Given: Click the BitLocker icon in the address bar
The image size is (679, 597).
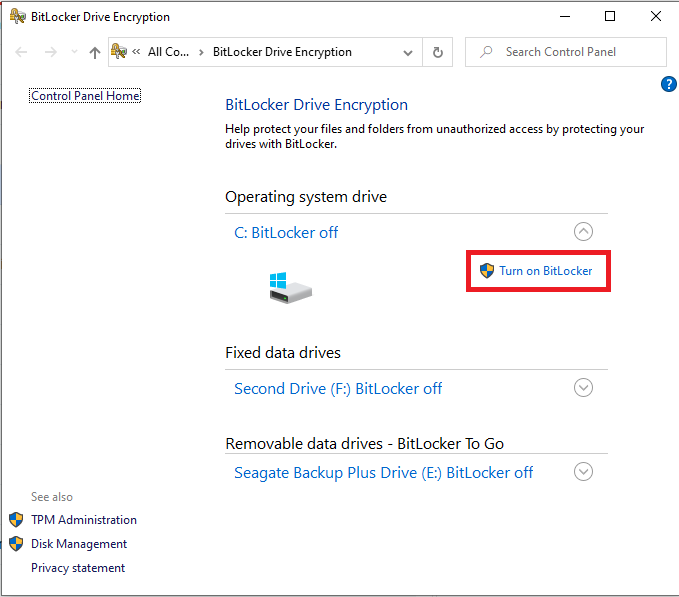Looking at the screenshot, I should [x=119, y=51].
